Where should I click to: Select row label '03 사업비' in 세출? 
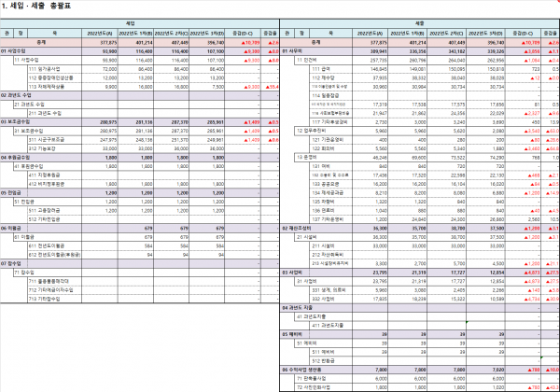292,273
